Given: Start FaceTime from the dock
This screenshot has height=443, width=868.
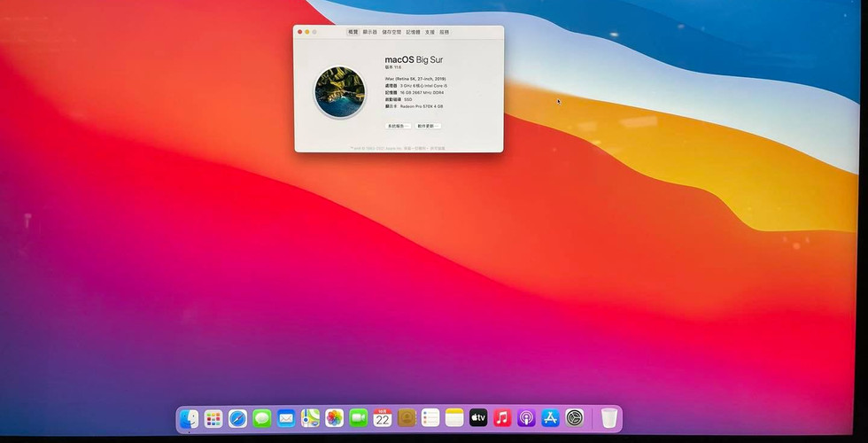Looking at the screenshot, I should [x=358, y=418].
